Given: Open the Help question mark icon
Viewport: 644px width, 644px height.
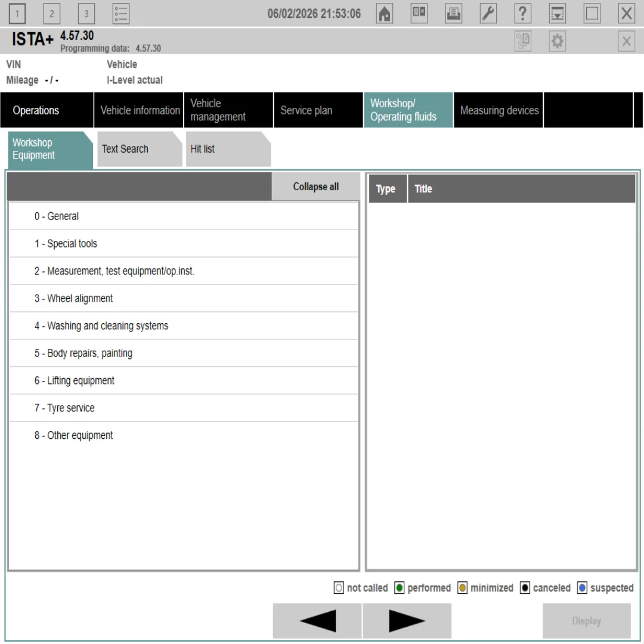Looking at the screenshot, I should [x=522, y=14].
